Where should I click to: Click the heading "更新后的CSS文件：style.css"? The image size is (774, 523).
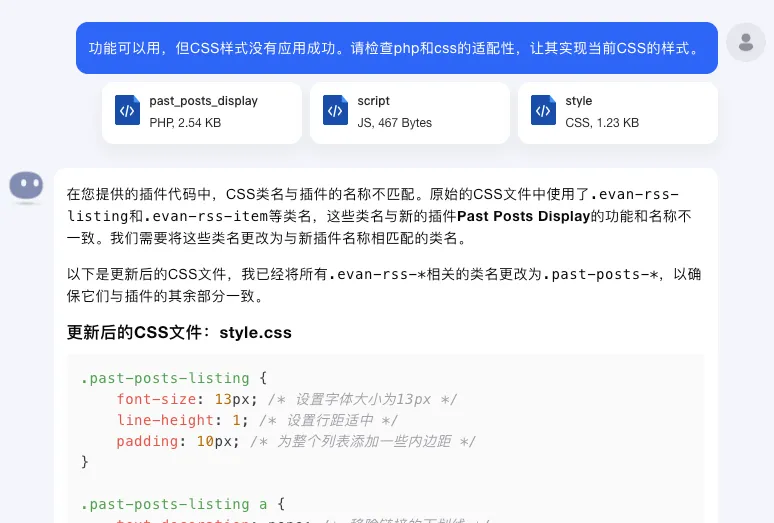pos(179,332)
